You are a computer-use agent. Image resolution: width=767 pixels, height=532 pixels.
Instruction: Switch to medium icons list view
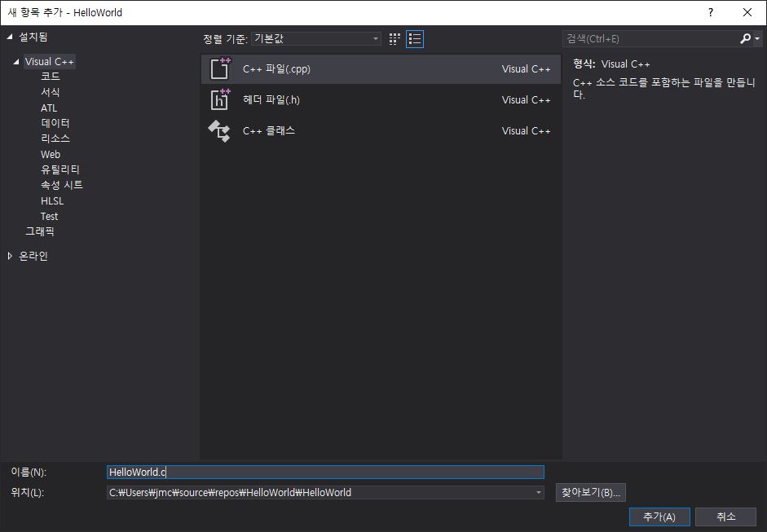coord(415,39)
